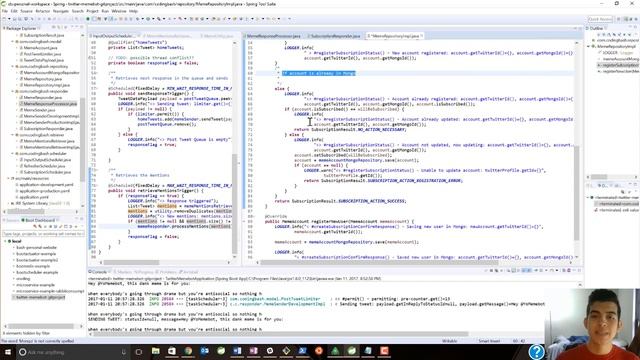
Task: Collapse the com.codingbash.model package
Action: [x=13, y=41]
